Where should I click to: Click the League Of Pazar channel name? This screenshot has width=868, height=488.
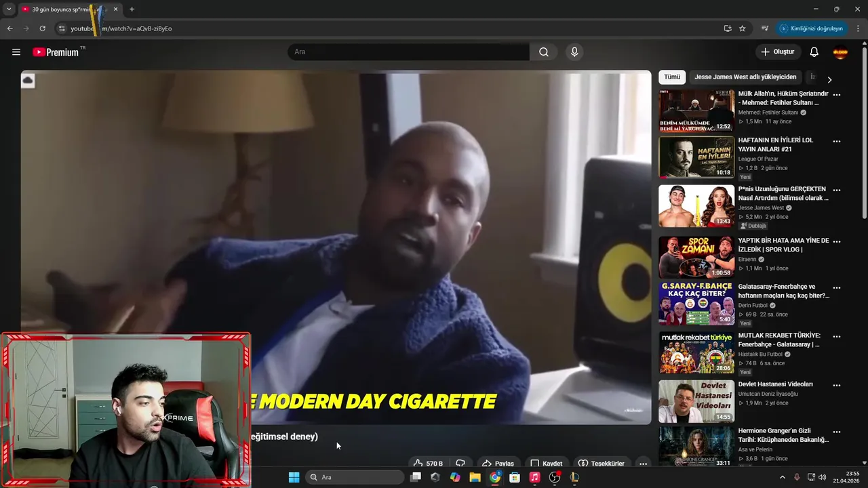tap(757, 159)
